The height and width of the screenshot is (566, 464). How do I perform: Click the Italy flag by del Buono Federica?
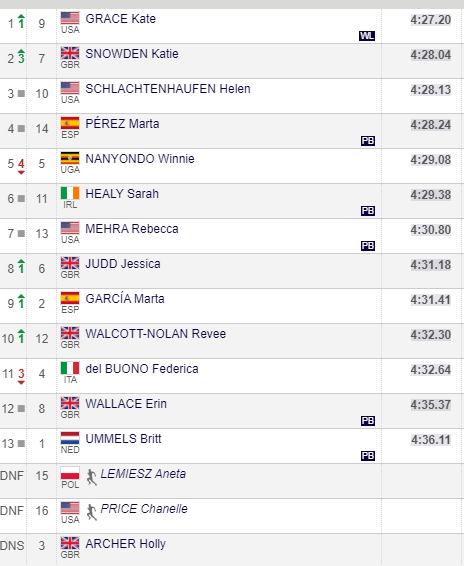tap(70, 368)
